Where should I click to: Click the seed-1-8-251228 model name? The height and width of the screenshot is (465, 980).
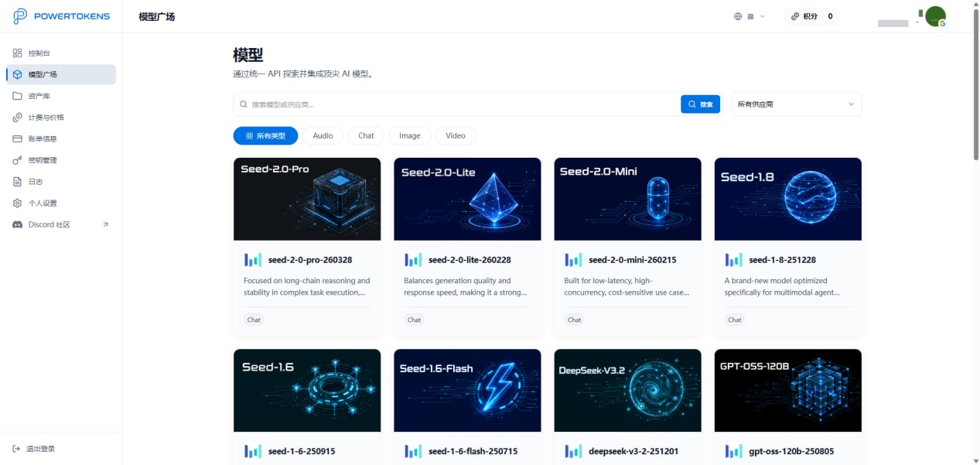point(783,260)
